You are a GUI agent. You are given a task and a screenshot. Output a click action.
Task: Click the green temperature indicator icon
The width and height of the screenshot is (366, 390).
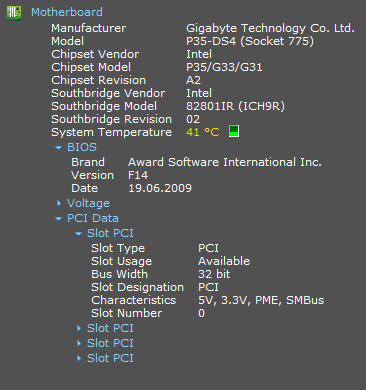click(234, 131)
